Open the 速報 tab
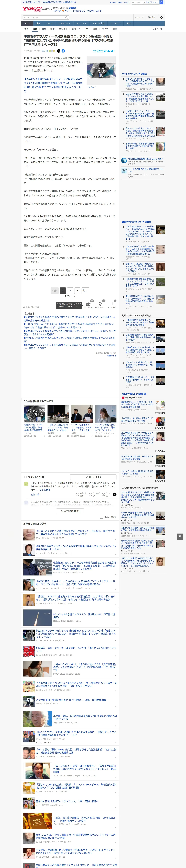The width and height of the screenshot is (186, 868). [38, 24]
